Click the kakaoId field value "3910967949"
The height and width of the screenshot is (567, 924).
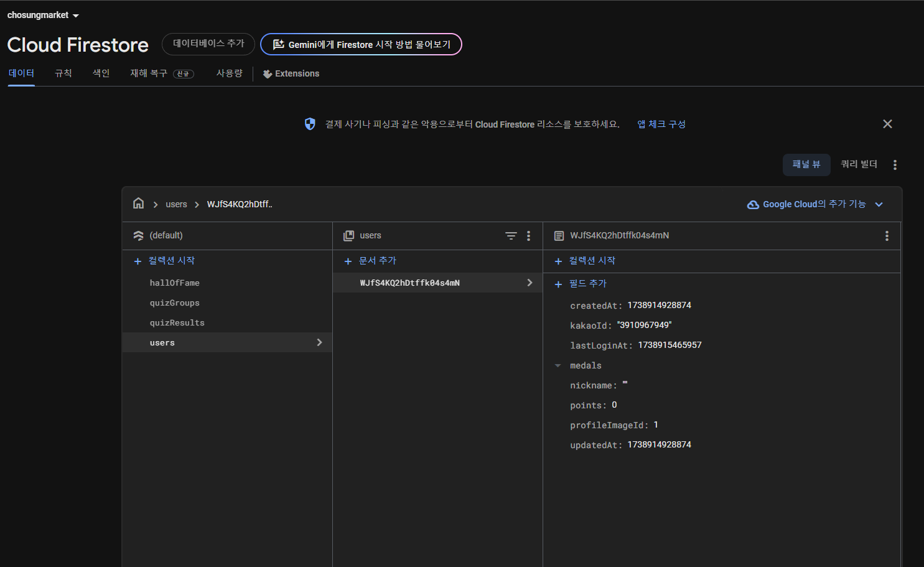[x=644, y=325]
